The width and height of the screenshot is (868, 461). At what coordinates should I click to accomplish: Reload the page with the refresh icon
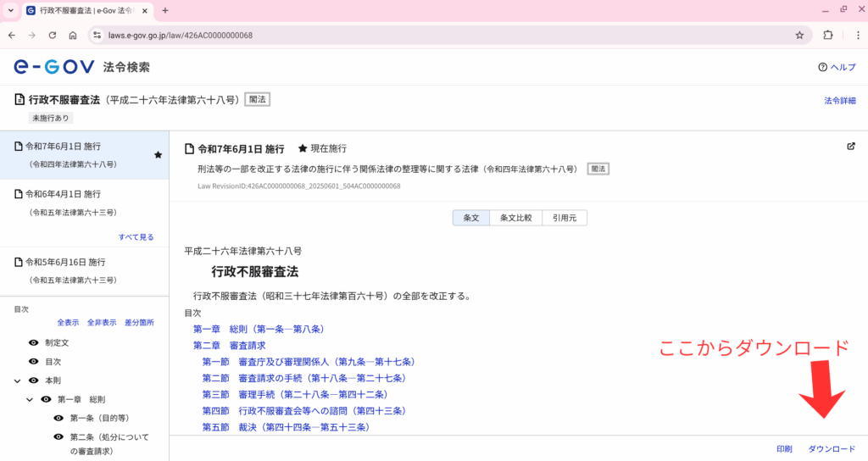[x=53, y=36]
